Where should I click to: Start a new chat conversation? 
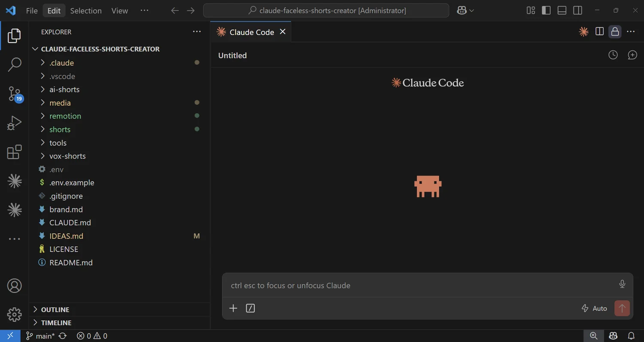632,55
